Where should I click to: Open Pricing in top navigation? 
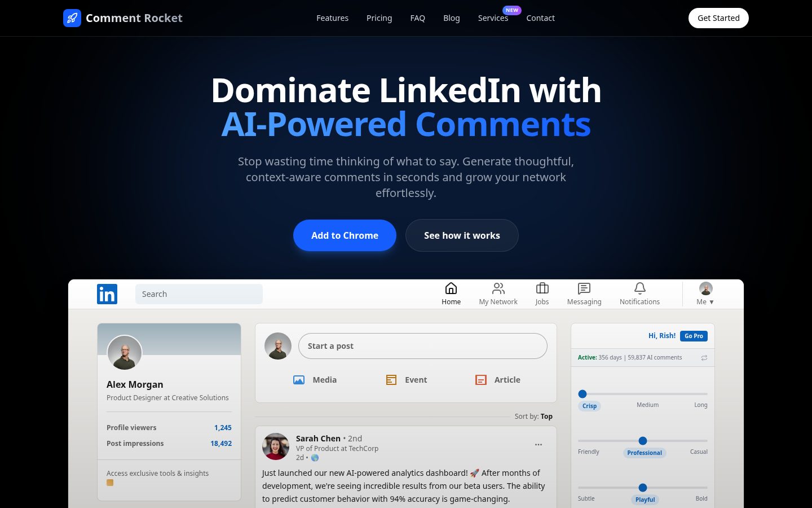379,18
